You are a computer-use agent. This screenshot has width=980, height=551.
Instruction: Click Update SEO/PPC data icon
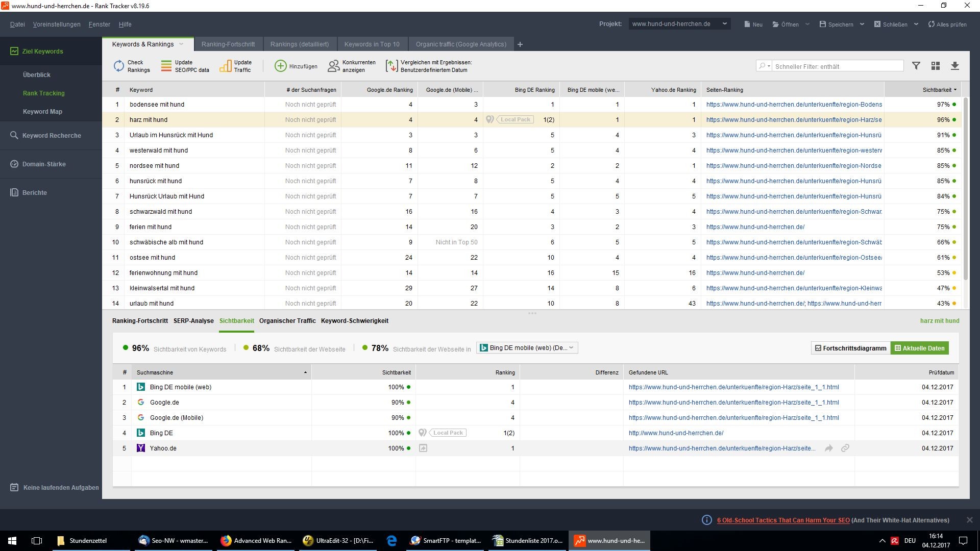tap(166, 66)
